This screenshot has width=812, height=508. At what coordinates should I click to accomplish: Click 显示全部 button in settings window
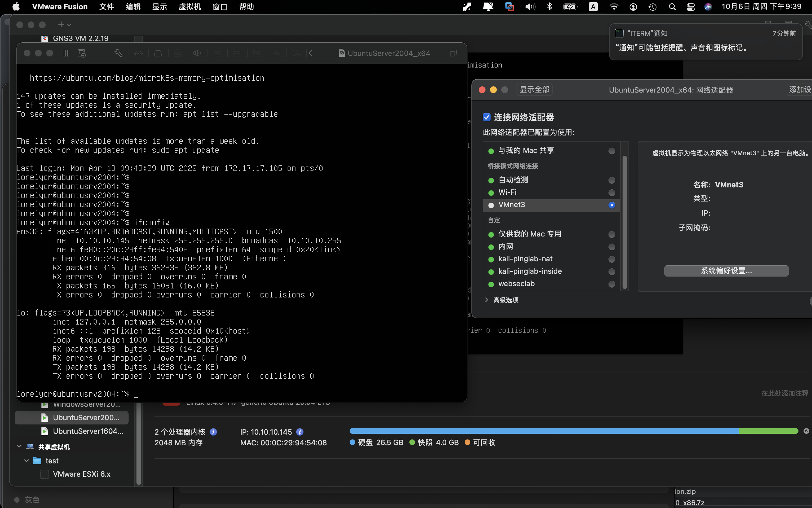tap(535, 90)
